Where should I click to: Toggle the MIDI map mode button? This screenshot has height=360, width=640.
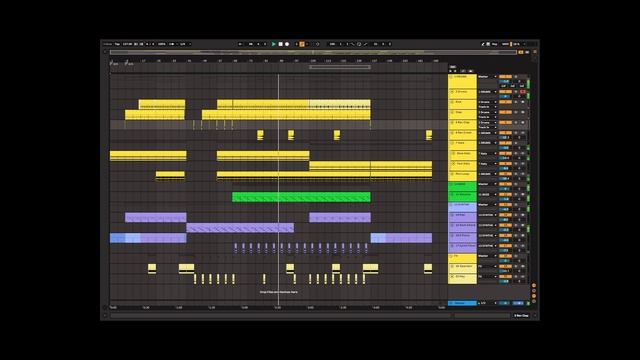(x=505, y=44)
